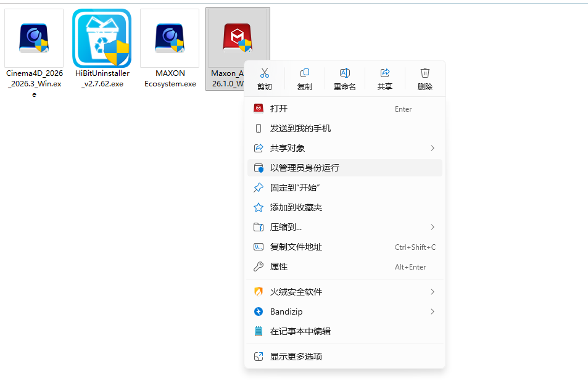Select the HiBitUninstaller recycle bin icon
Viewport: 588px width, 388px height.
tap(102, 38)
